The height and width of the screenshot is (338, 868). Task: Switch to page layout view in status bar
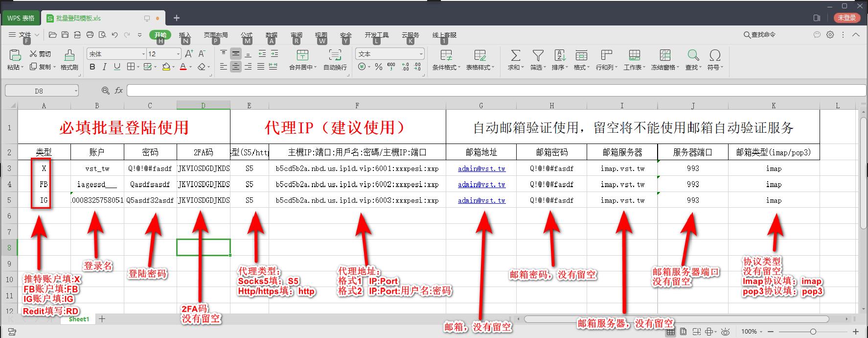684,332
